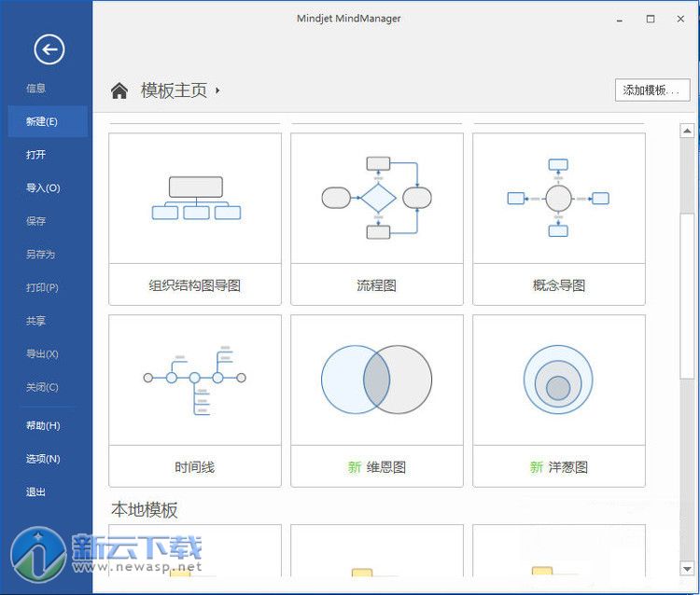Click the 组织结构图导图 label

click(195, 285)
